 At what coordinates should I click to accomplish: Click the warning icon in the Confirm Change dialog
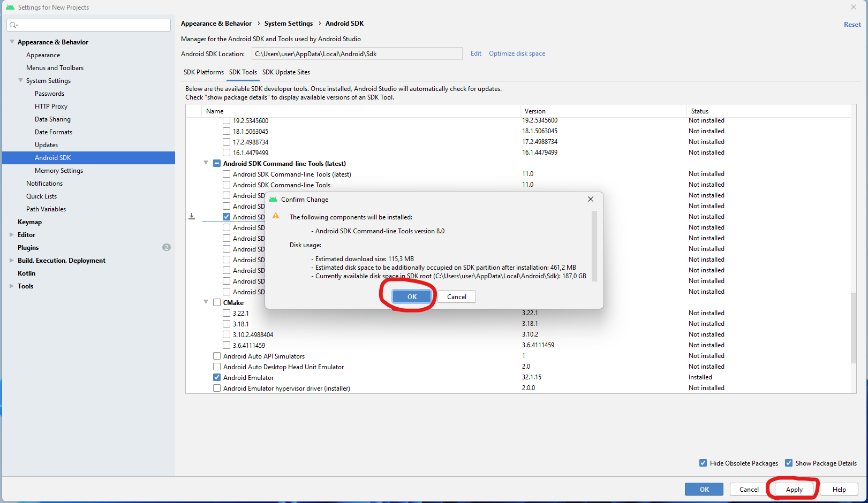pyautogui.click(x=276, y=216)
